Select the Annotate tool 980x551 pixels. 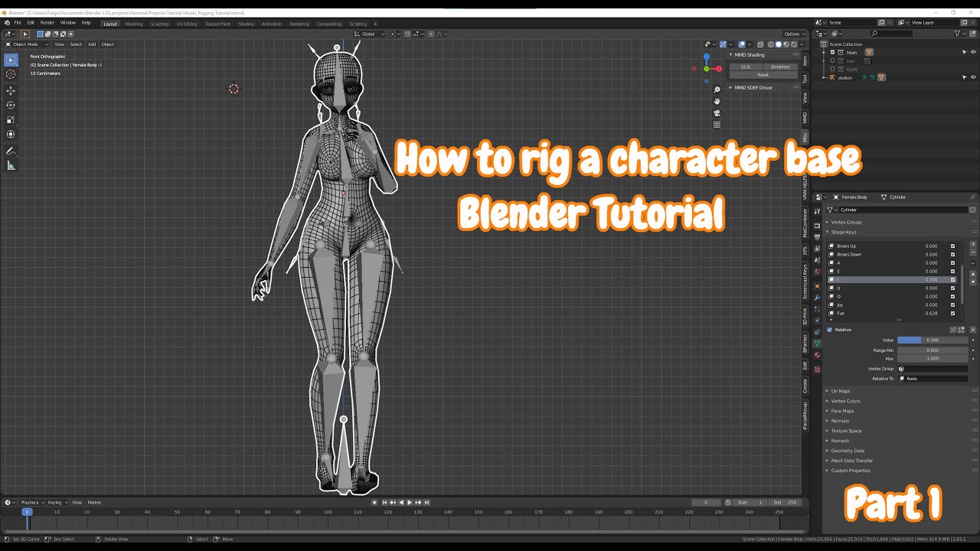[11, 152]
